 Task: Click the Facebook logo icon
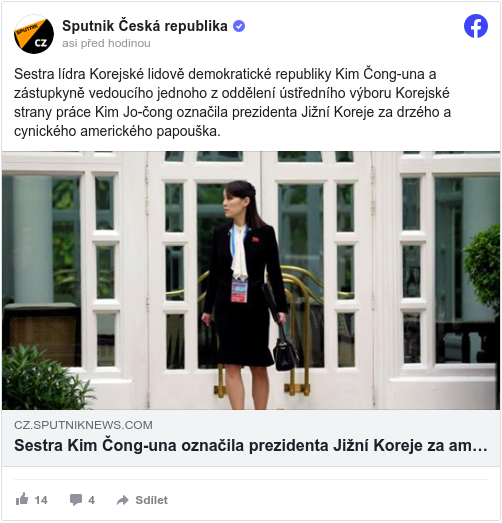coord(476,26)
